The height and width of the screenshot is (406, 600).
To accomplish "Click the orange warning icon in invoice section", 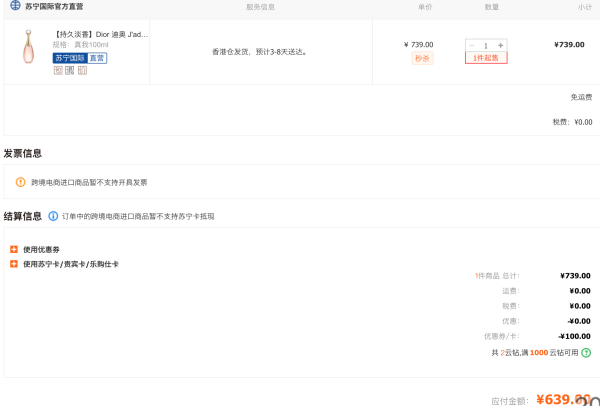I will 20,182.
